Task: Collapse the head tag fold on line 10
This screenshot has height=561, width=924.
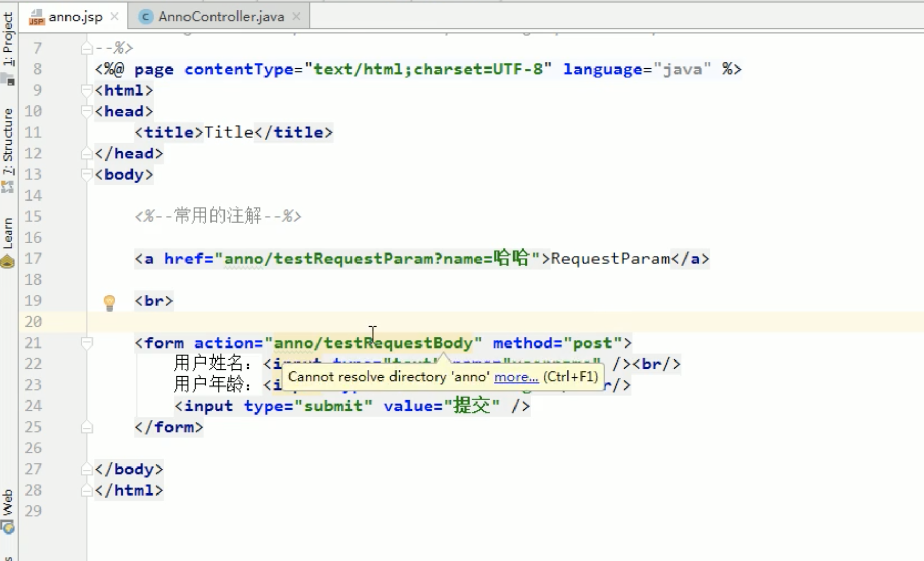Action: click(87, 111)
